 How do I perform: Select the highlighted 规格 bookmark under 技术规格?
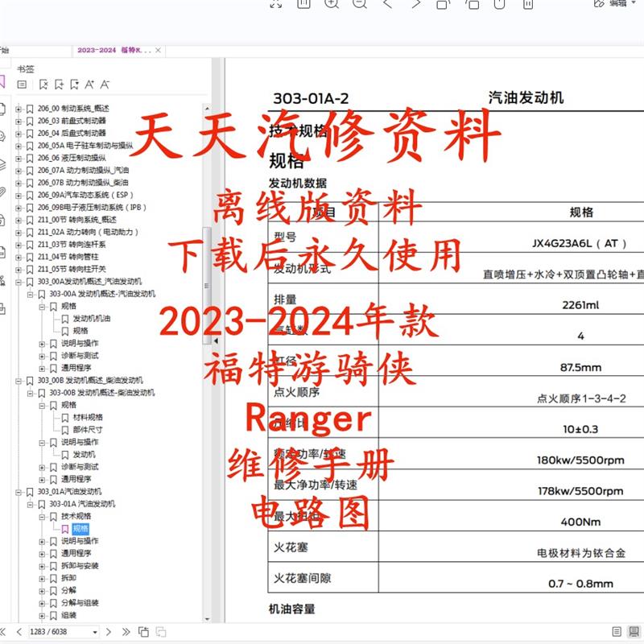pos(80,529)
